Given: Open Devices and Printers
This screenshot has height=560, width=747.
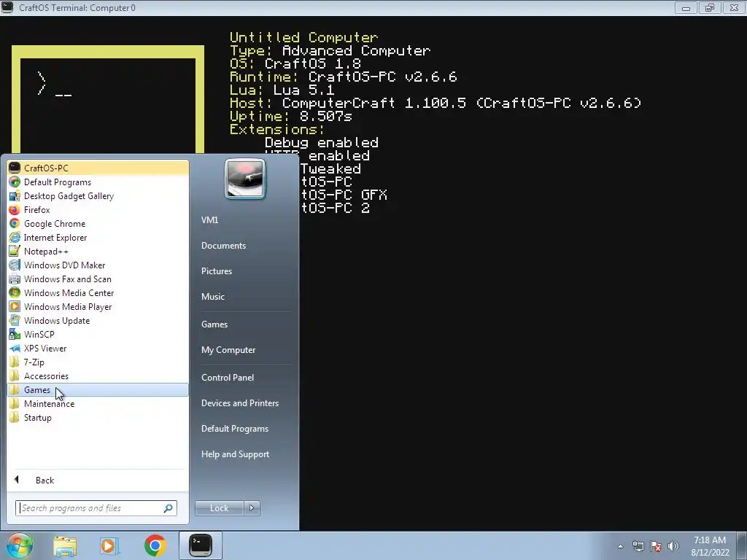Looking at the screenshot, I should pos(239,403).
